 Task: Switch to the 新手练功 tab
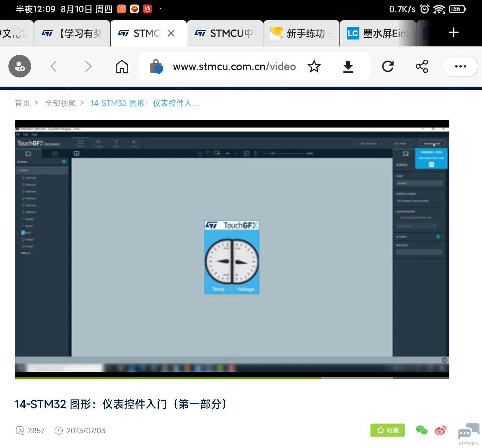point(302,33)
